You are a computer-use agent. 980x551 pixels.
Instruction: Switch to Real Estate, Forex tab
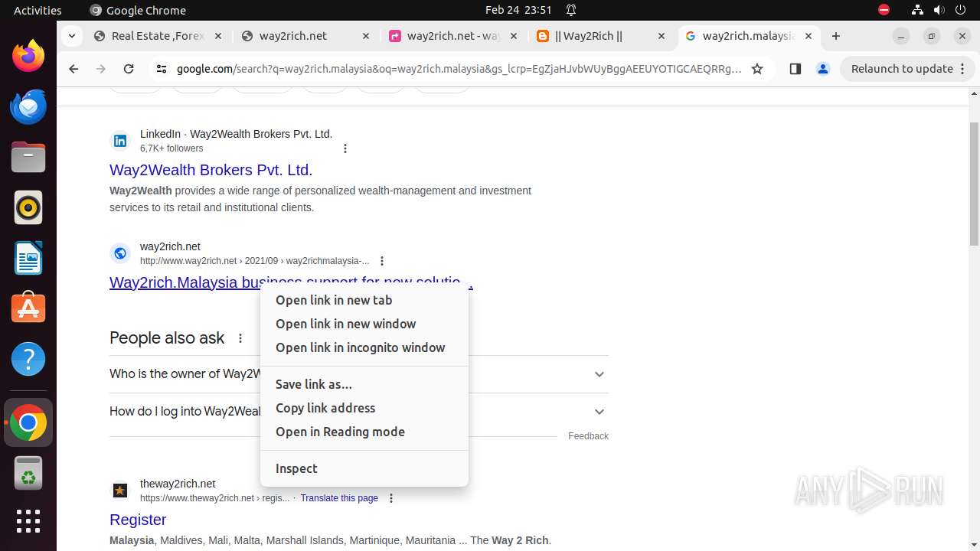(x=158, y=36)
